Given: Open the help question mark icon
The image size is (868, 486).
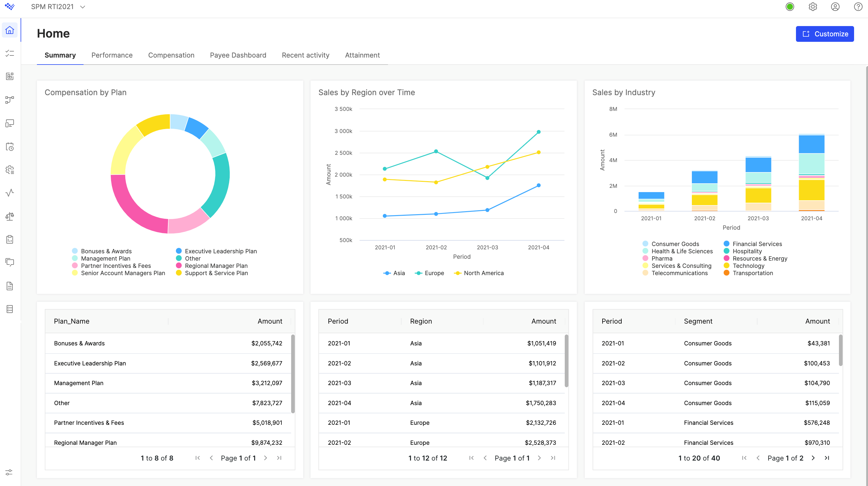Looking at the screenshot, I should click(x=858, y=7).
